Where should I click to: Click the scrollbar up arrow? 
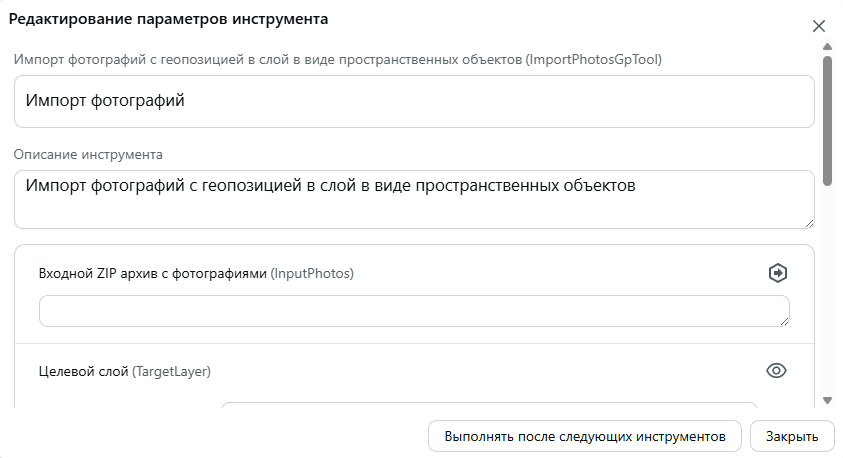(x=827, y=47)
